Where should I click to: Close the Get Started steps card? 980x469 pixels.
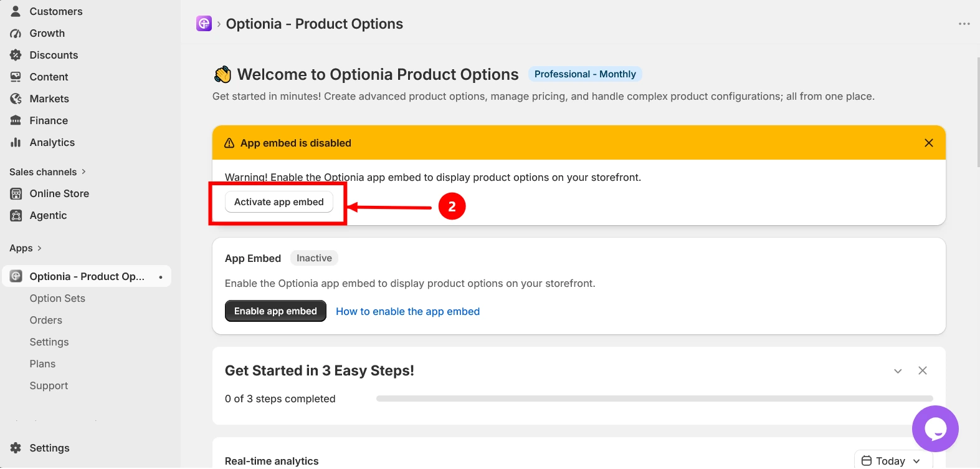click(922, 370)
